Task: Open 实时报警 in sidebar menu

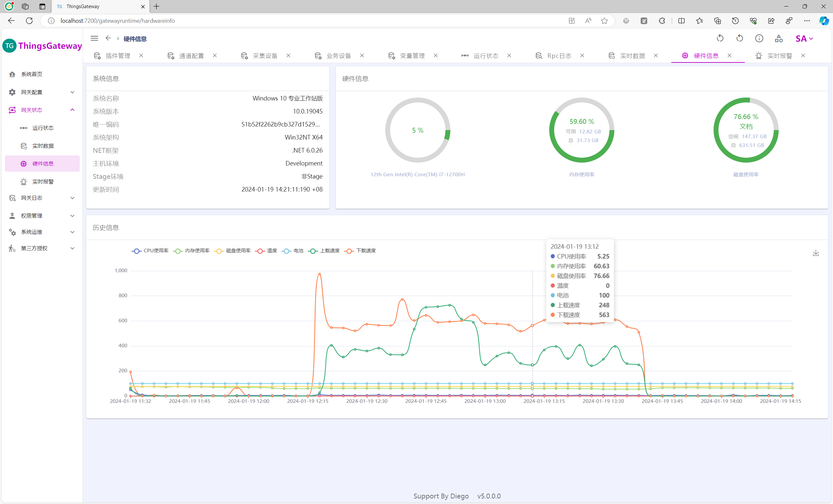Action: 43,182
